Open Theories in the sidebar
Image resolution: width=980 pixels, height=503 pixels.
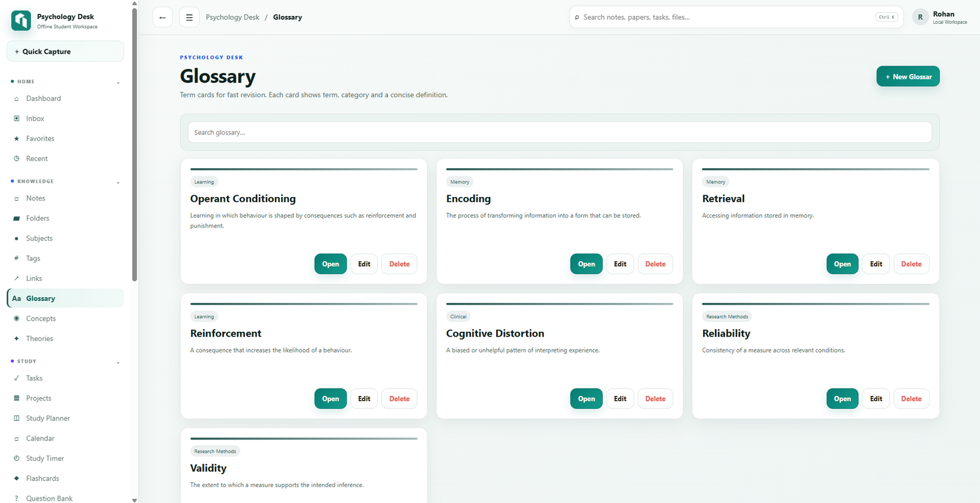pyautogui.click(x=65, y=338)
